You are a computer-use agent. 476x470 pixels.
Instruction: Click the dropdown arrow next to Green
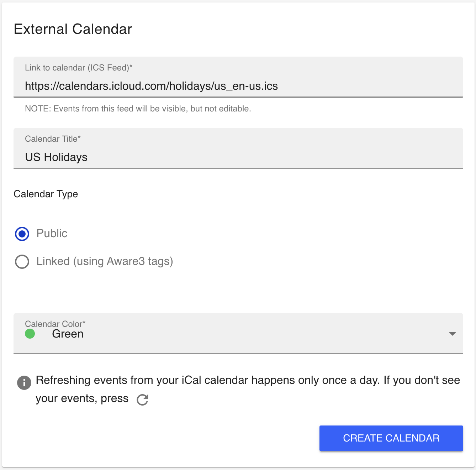click(x=452, y=334)
